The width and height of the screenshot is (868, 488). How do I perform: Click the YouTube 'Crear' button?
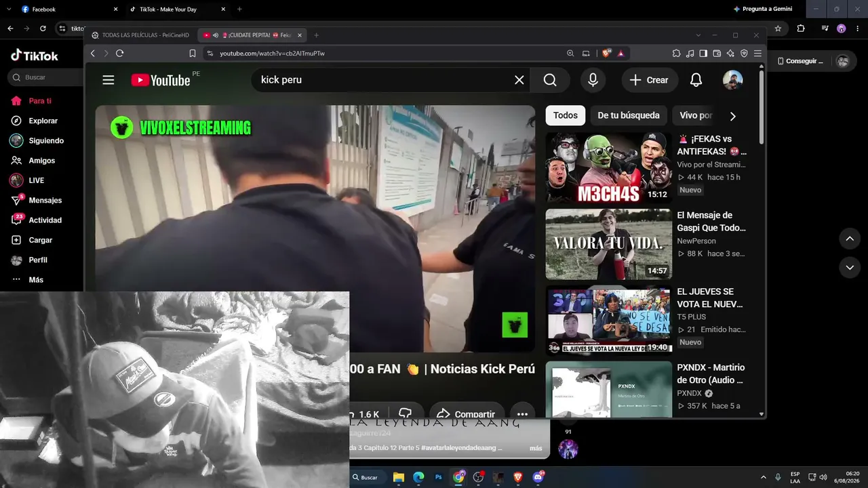coord(650,80)
